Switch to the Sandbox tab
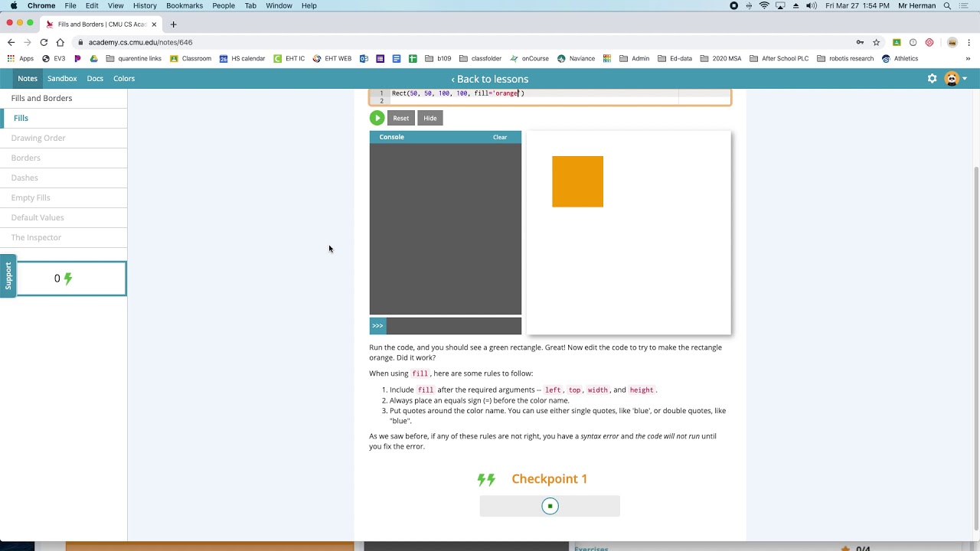This screenshot has height=551, width=980. click(62, 78)
